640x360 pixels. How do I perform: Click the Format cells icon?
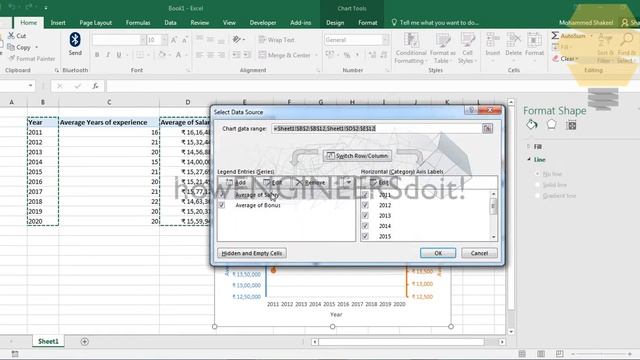point(534,40)
